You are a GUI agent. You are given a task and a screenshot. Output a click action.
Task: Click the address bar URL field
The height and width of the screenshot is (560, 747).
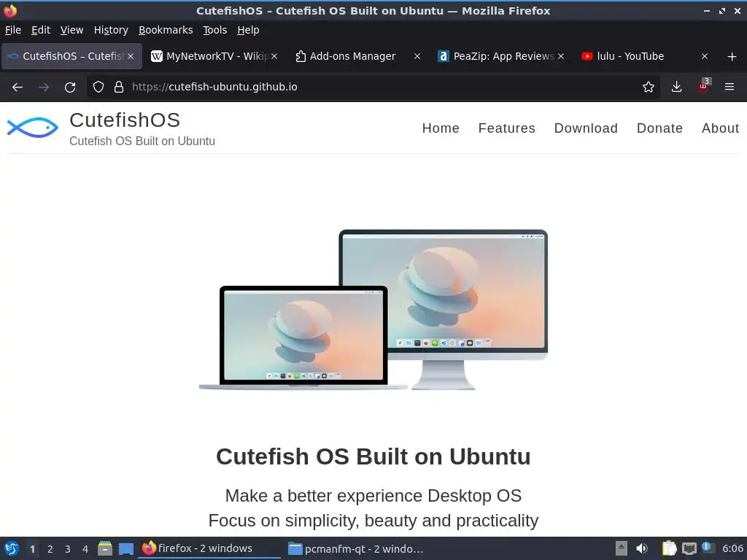click(x=371, y=87)
